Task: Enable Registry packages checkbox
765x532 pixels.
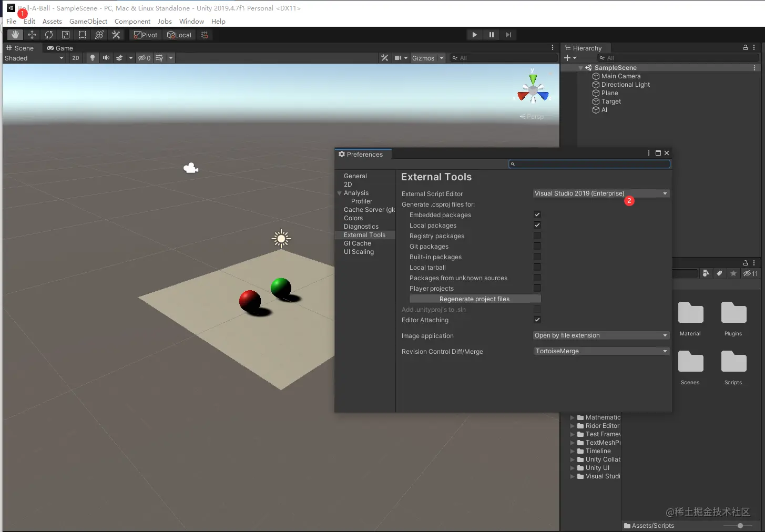Action: pyautogui.click(x=537, y=236)
